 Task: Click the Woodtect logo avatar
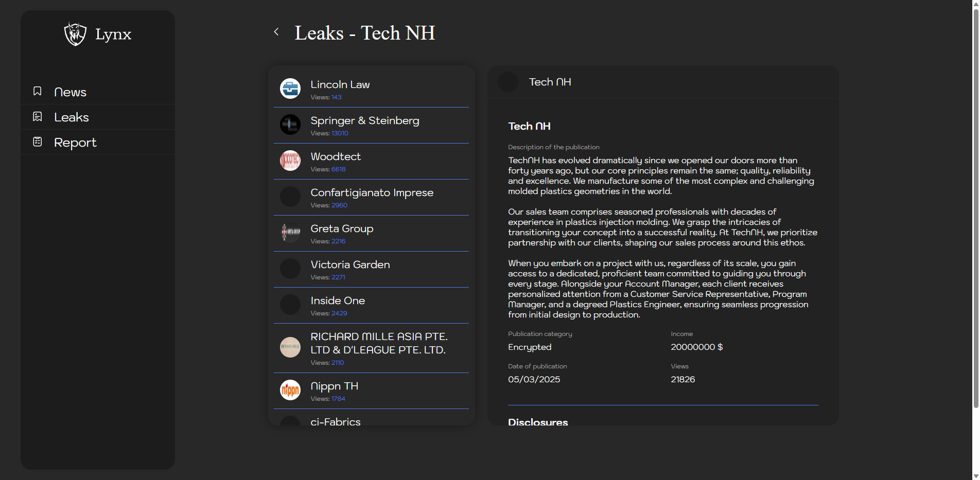[x=290, y=161]
